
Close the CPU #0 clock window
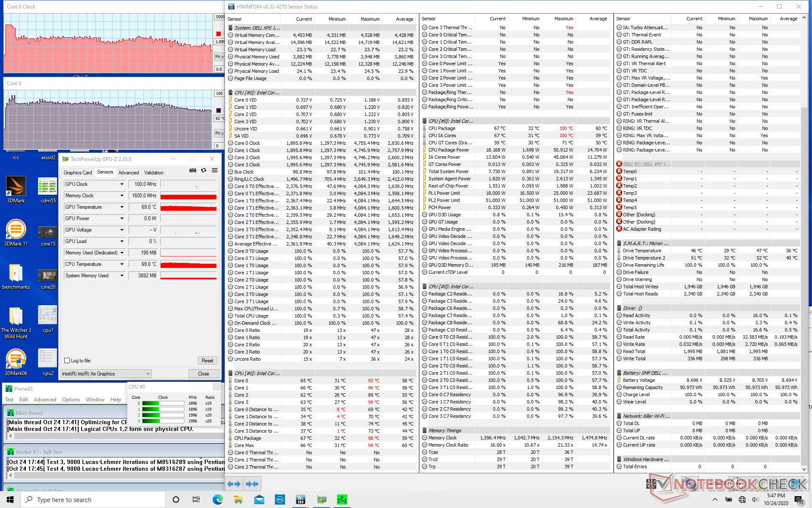click(217, 387)
